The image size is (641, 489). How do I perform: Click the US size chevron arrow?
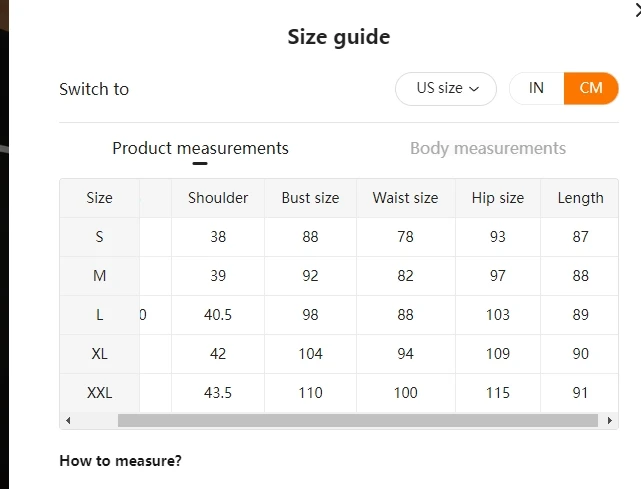click(474, 89)
